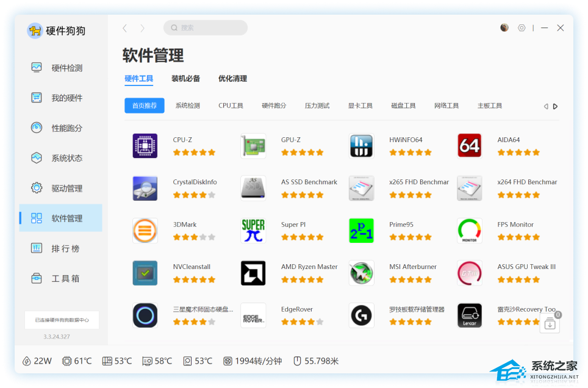The height and width of the screenshot is (388, 588).
Task: Open the settings hexagon icon
Action: pos(522,28)
